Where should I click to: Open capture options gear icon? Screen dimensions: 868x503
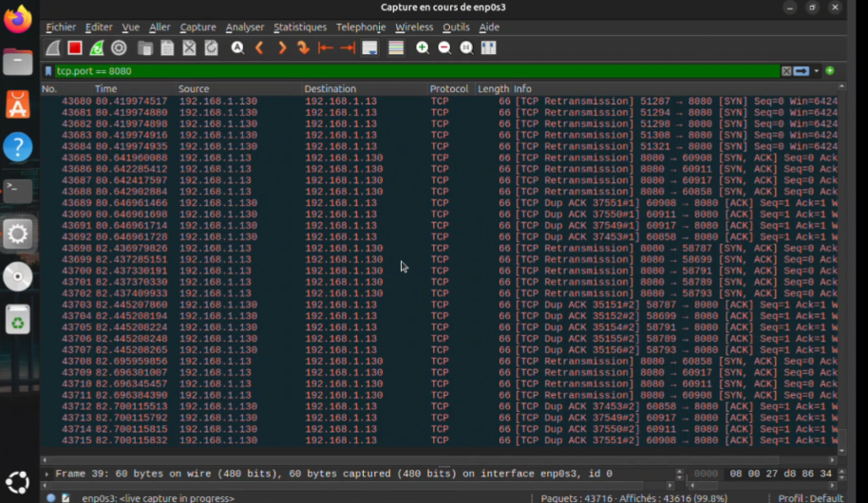[x=119, y=47]
